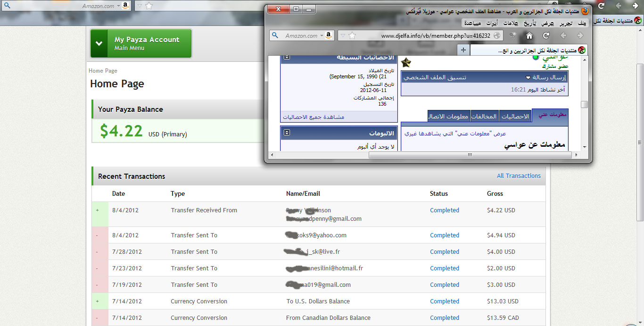Open عرض menu in menu bar
This screenshot has width=644, height=326.
coord(548,23)
